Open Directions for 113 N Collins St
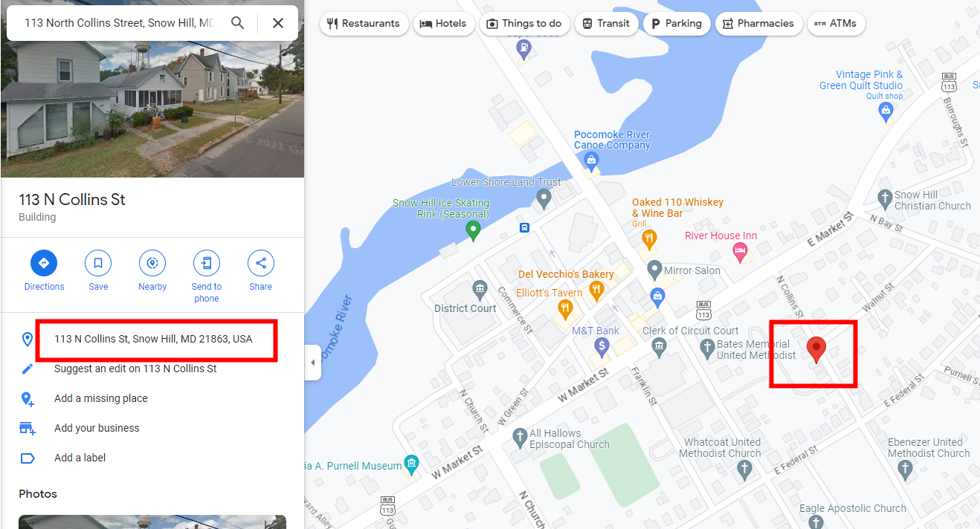 click(x=44, y=263)
